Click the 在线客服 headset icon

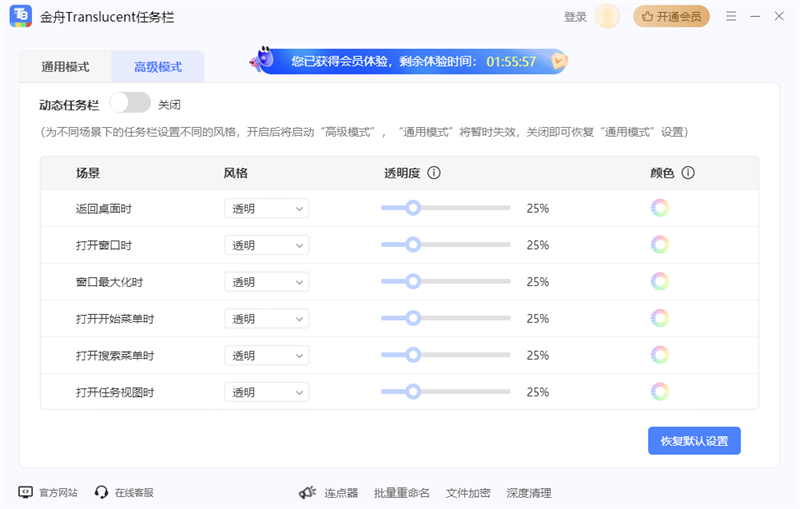[101, 492]
